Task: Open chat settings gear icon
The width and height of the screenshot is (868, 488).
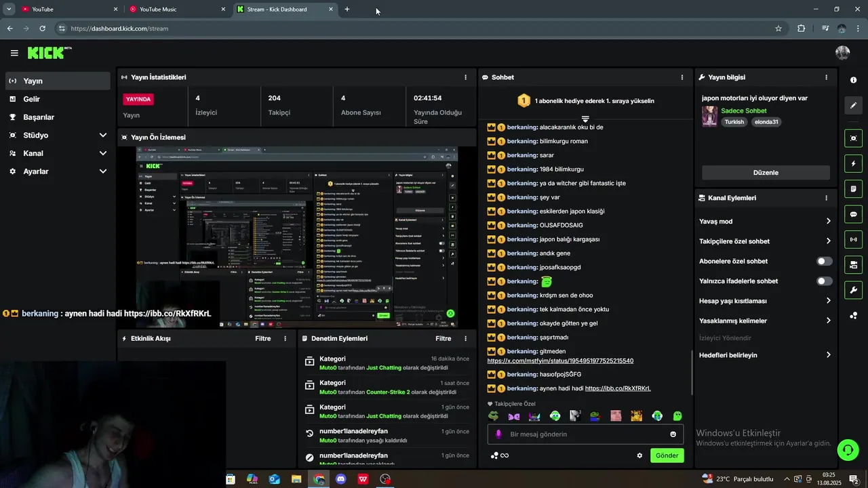Action: (x=639, y=455)
